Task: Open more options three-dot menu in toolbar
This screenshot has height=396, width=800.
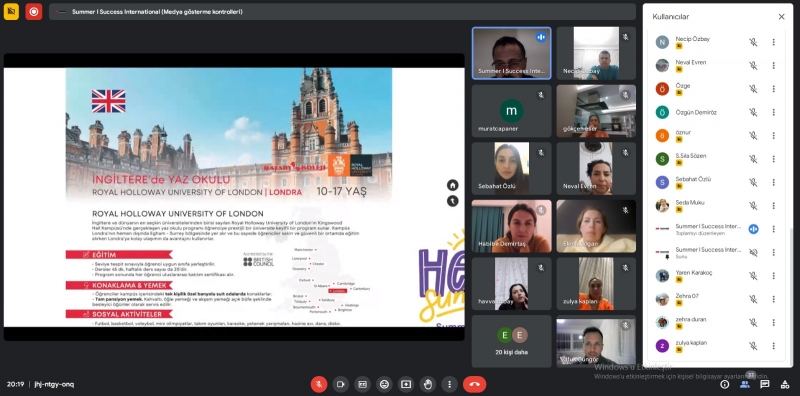Action: tap(449, 384)
